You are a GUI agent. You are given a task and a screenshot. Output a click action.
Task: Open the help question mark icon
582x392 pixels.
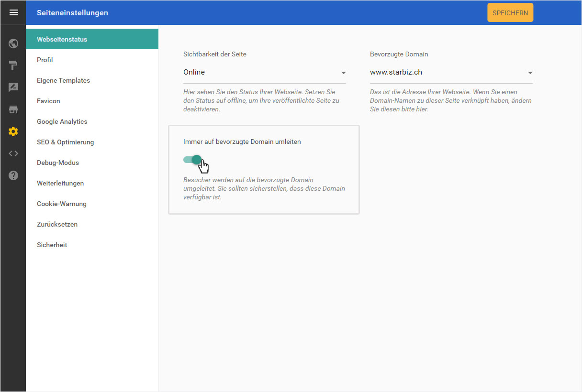click(13, 175)
